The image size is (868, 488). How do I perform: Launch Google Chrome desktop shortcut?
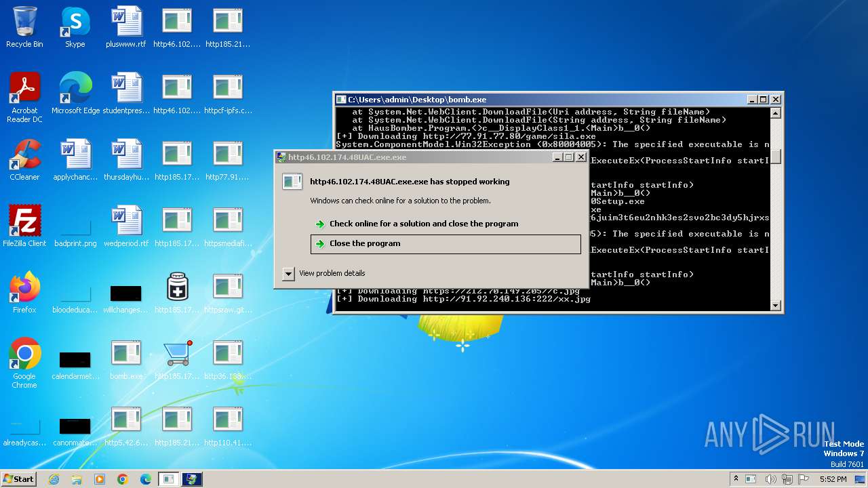click(x=24, y=364)
